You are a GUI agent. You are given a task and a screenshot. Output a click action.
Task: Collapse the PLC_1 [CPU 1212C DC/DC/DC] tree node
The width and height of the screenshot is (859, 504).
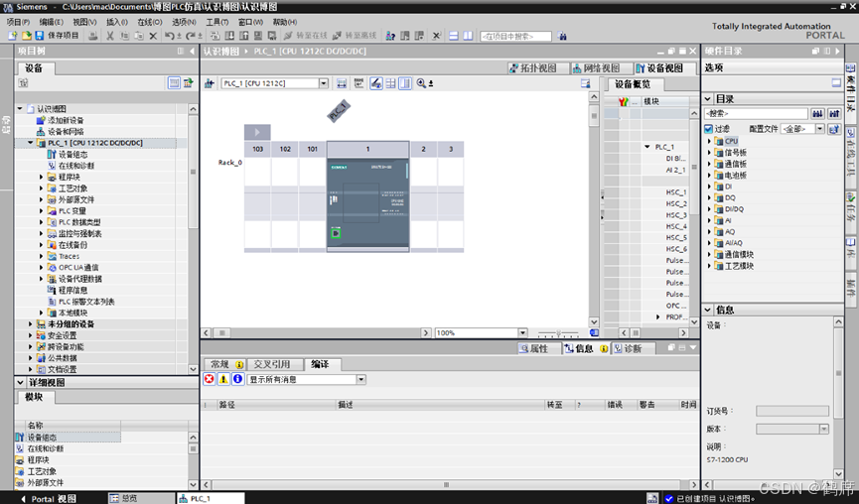click(x=30, y=143)
